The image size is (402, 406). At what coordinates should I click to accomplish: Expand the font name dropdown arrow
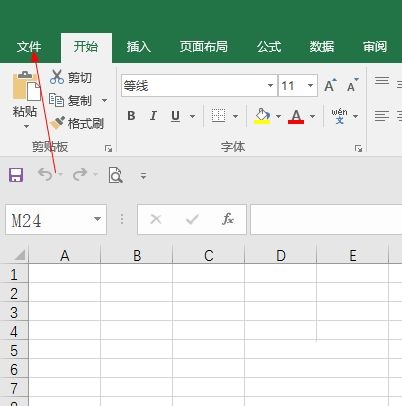[270, 86]
